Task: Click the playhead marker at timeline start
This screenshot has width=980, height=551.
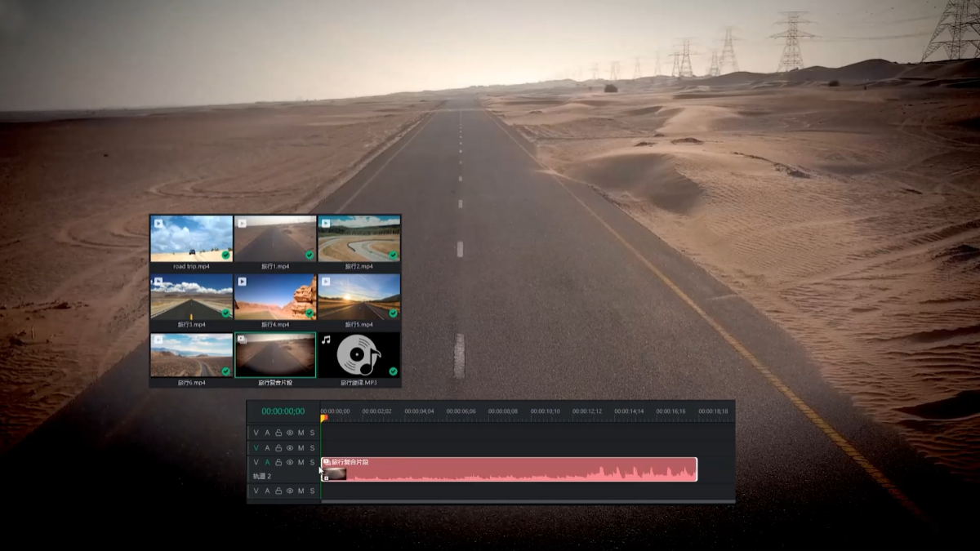Action: point(324,418)
